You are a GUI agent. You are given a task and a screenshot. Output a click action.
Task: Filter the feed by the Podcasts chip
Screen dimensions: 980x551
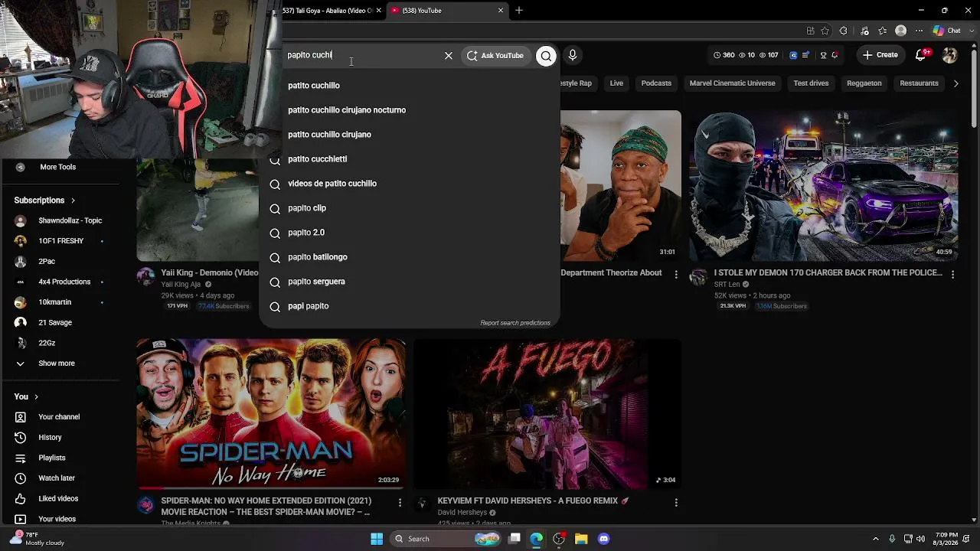[x=656, y=83]
